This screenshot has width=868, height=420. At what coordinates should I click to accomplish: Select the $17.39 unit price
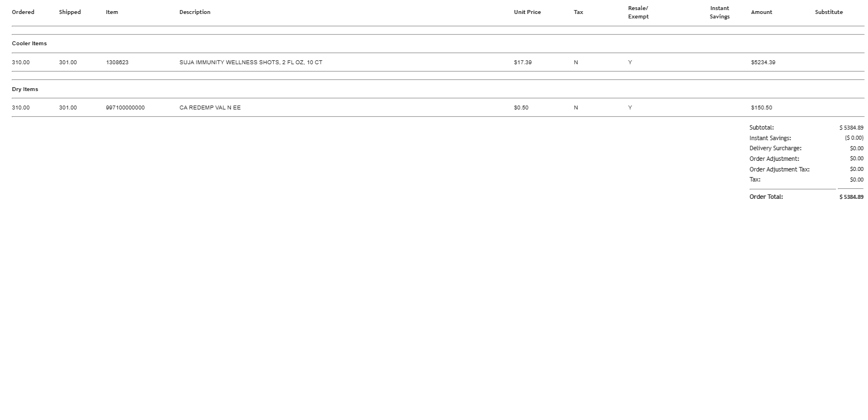[x=523, y=63]
